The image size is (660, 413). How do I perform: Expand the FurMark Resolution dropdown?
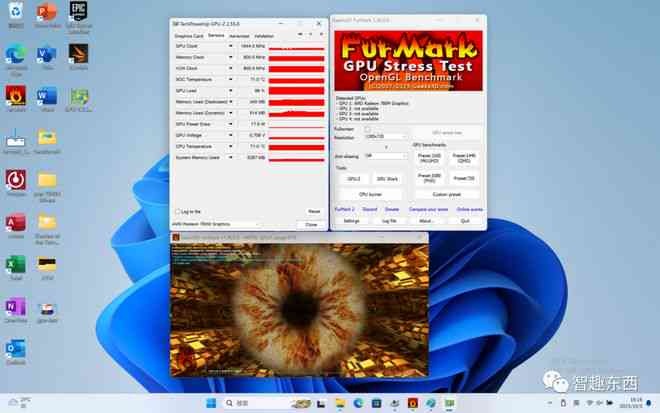point(386,137)
